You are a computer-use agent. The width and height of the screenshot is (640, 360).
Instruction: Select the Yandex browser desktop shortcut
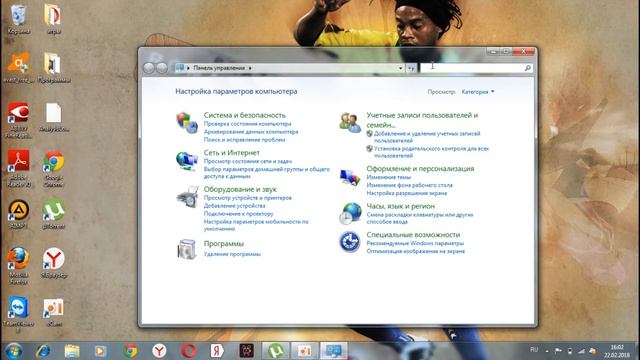53,263
